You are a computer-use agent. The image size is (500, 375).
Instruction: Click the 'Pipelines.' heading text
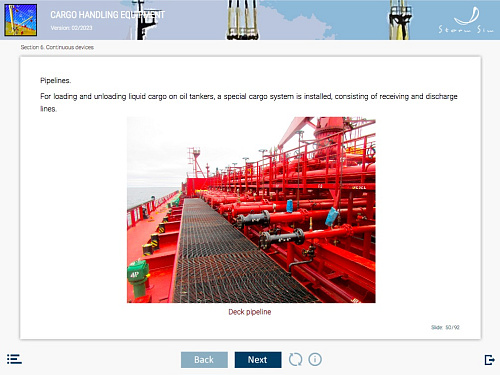point(56,80)
